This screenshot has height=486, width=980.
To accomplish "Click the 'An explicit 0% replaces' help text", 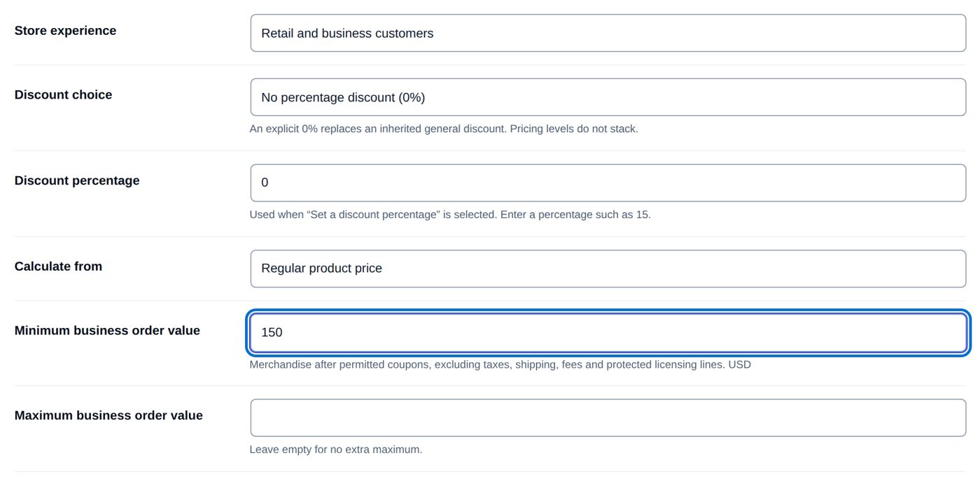I will (x=444, y=129).
